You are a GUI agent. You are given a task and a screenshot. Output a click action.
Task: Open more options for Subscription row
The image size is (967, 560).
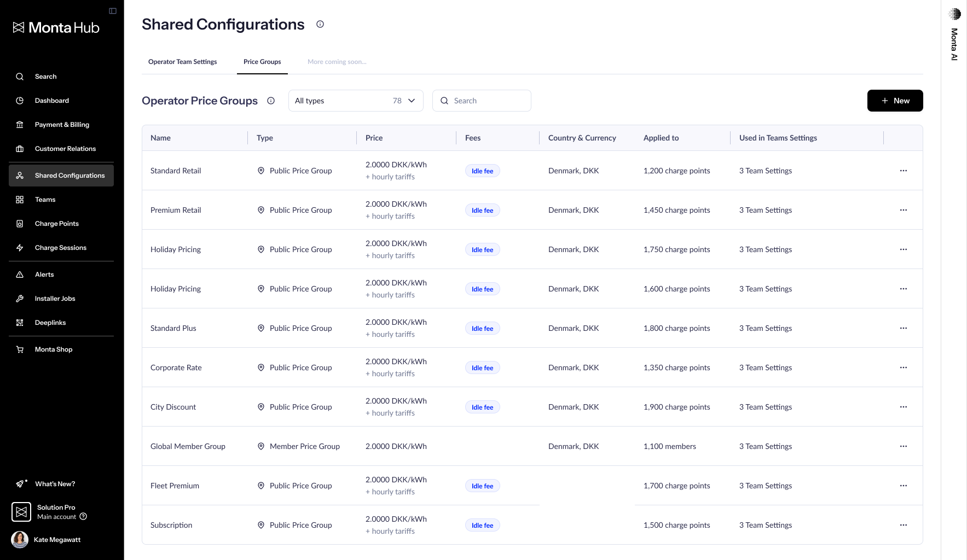904,525
